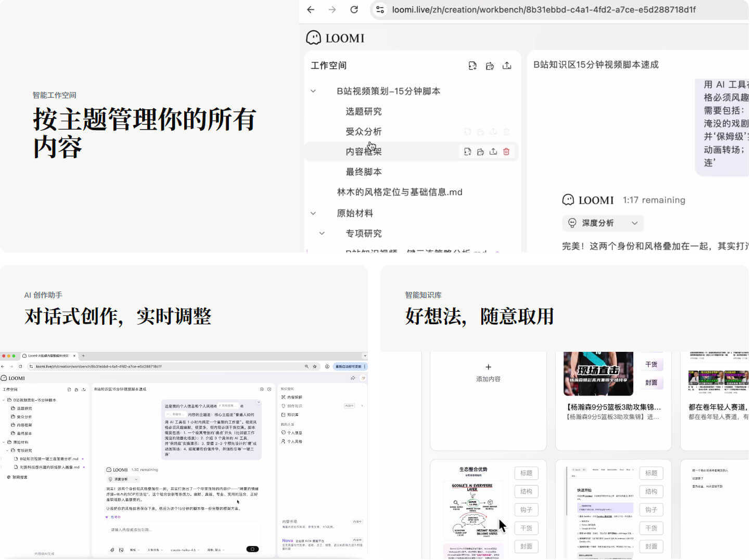Toggle 标题 tag on Google ecosystem diagram card
Screen dimensions: 754x560
526,473
